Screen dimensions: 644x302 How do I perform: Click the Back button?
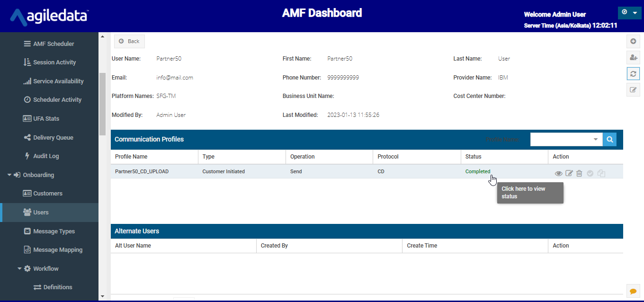pyautogui.click(x=129, y=41)
